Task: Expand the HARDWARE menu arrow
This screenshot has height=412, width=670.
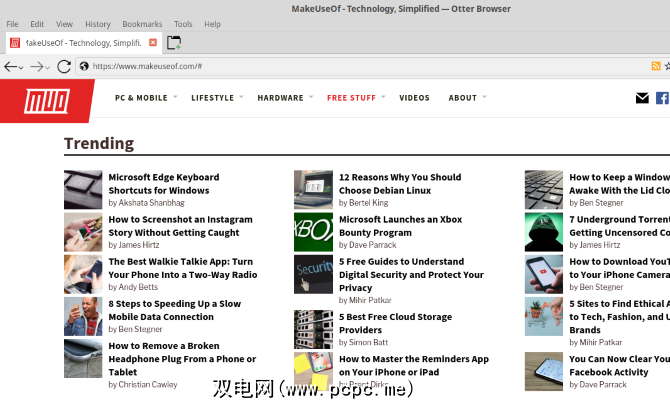Action: [311, 97]
